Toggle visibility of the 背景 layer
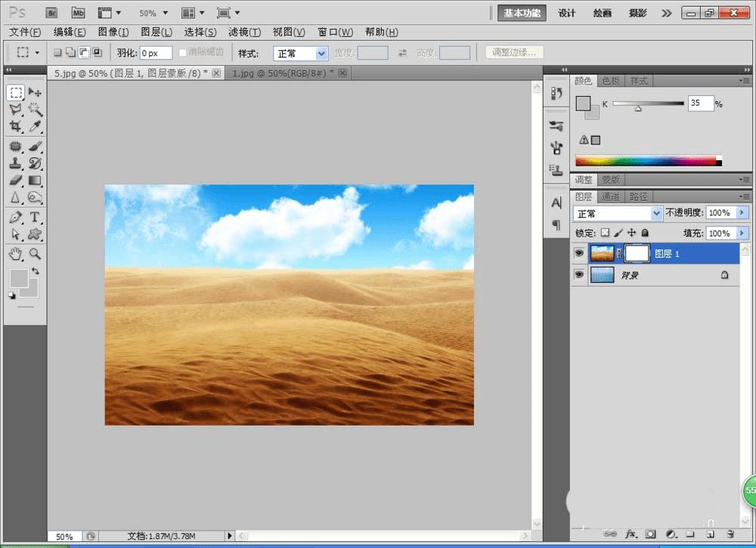This screenshot has height=548, width=756. (x=579, y=275)
